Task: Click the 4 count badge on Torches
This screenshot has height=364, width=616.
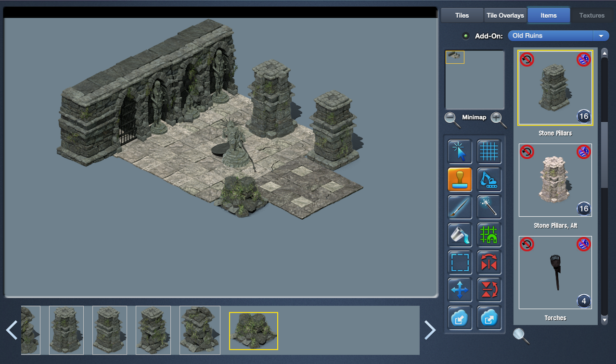Action: pyautogui.click(x=583, y=301)
